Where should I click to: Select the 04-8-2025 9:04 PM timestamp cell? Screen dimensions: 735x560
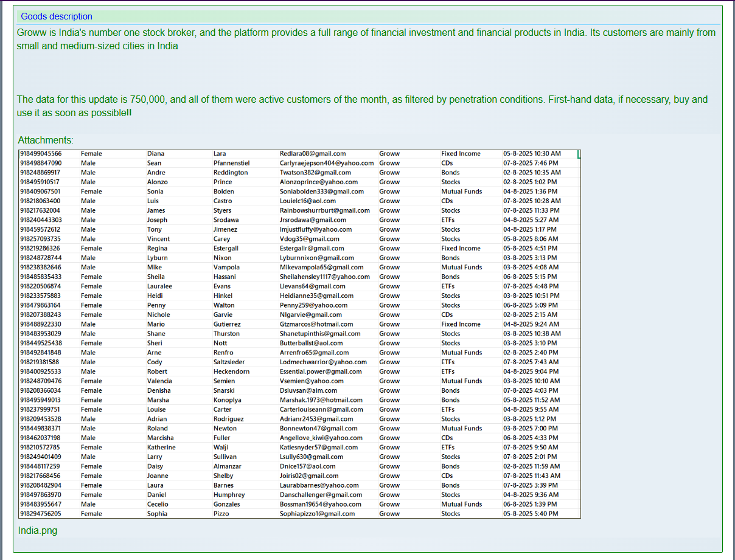click(531, 372)
